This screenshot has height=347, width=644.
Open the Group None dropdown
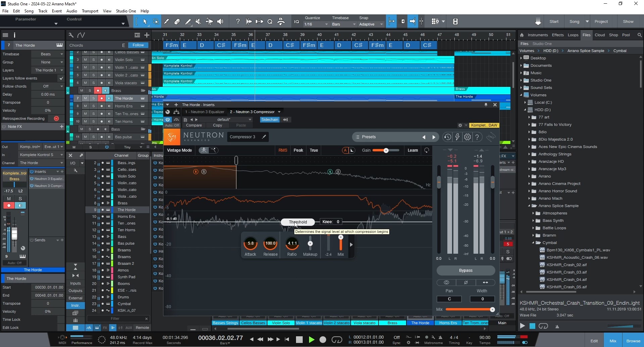(47, 62)
